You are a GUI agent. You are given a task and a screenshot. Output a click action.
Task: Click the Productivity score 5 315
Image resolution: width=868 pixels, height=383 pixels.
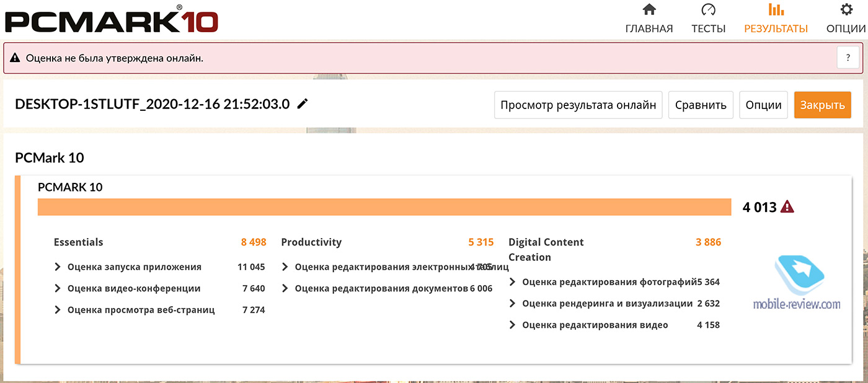[x=481, y=242]
